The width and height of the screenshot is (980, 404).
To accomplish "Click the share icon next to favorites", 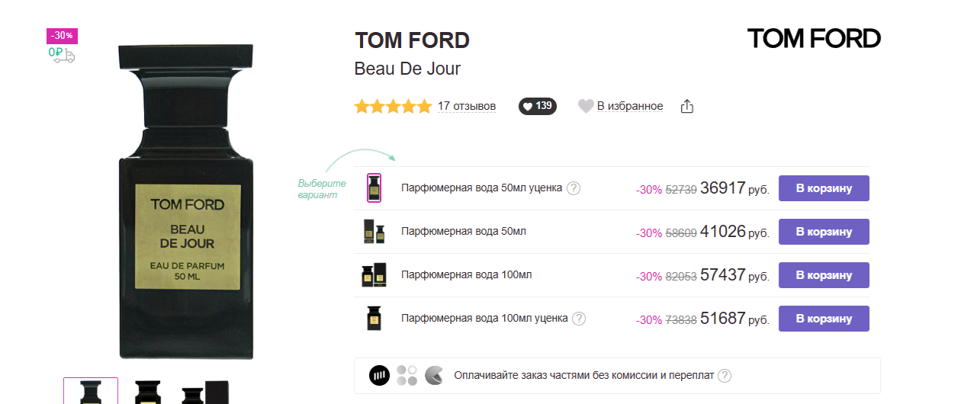I will click(686, 107).
